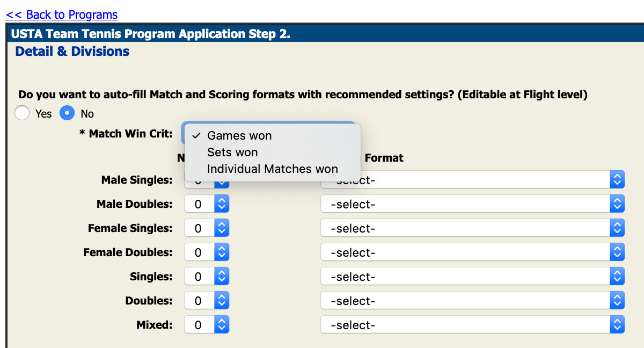Open the Female Singles number dropdown
644x348 pixels.
click(x=207, y=228)
